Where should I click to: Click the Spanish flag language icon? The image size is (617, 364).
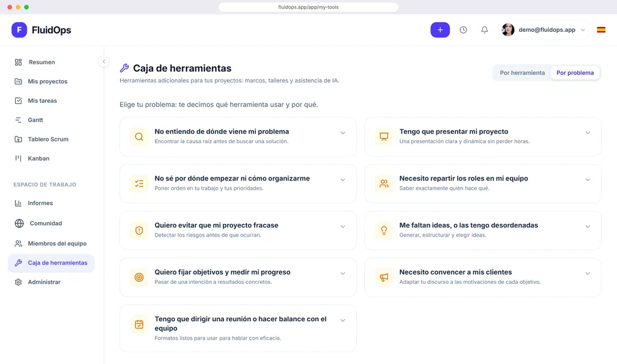(601, 30)
